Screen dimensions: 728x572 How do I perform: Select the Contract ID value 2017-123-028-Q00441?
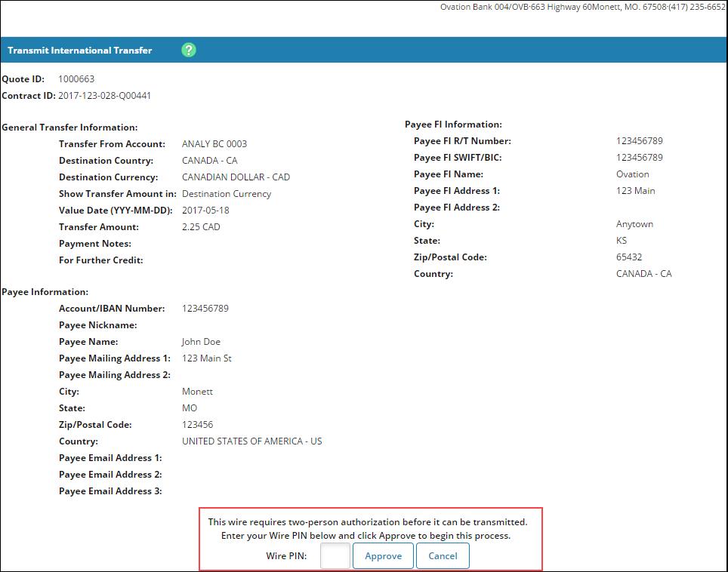click(104, 96)
